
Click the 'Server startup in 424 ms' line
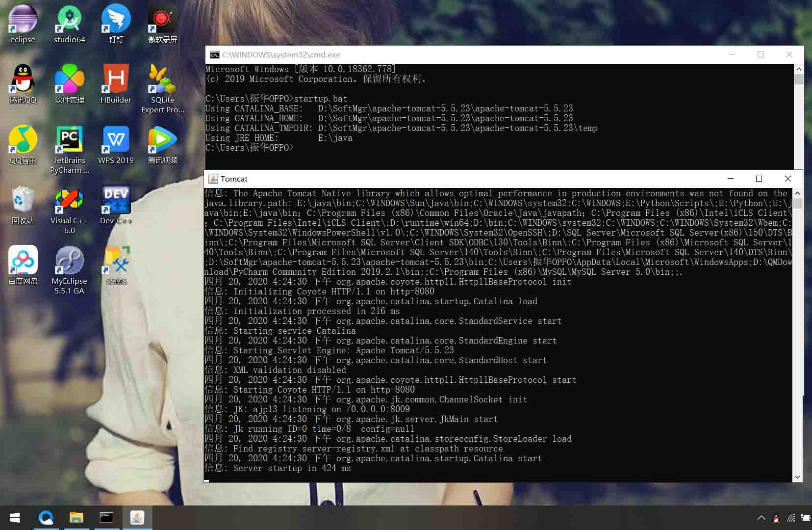(x=278, y=468)
